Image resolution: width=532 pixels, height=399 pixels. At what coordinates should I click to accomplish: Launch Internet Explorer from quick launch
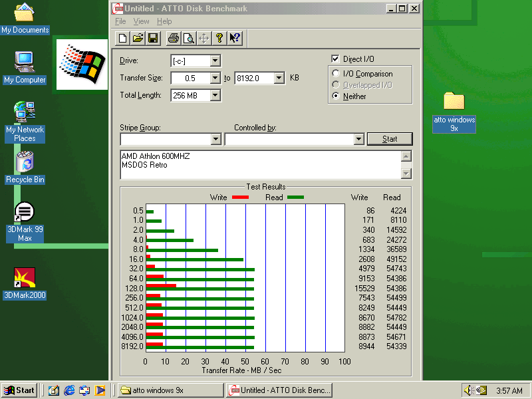click(69, 390)
